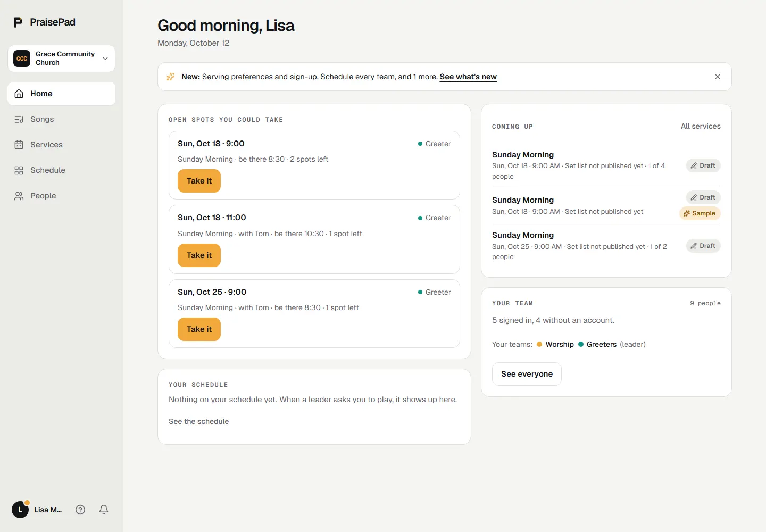Screen dimensions: 766x532
Task: Go to Services in sidebar
Action: [x=62, y=145]
